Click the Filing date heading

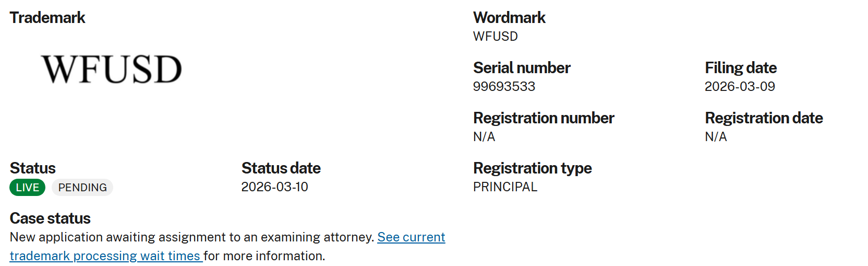click(741, 68)
